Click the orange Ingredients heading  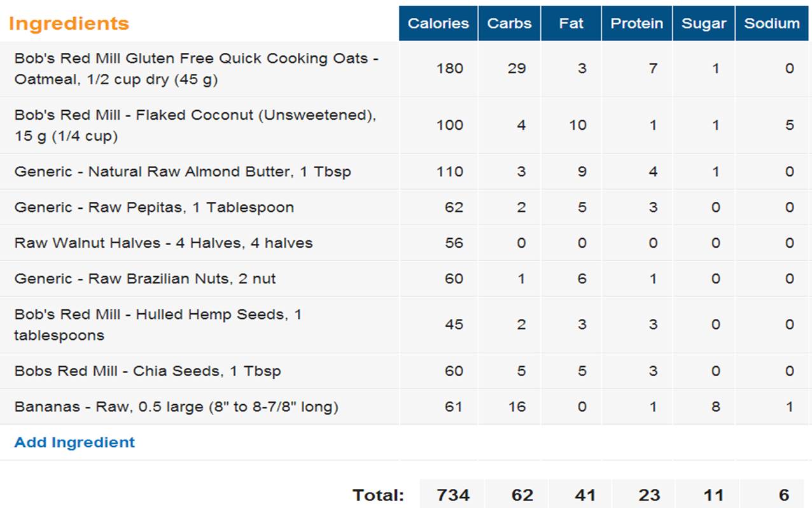pos(69,24)
